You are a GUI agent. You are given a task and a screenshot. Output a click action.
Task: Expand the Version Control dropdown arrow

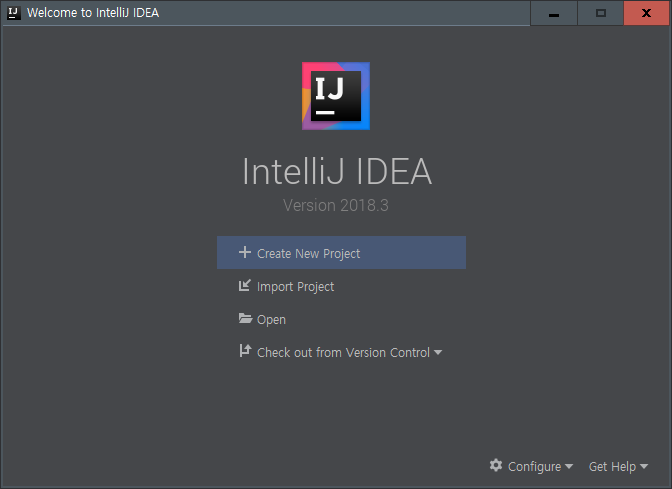[x=438, y=353]
